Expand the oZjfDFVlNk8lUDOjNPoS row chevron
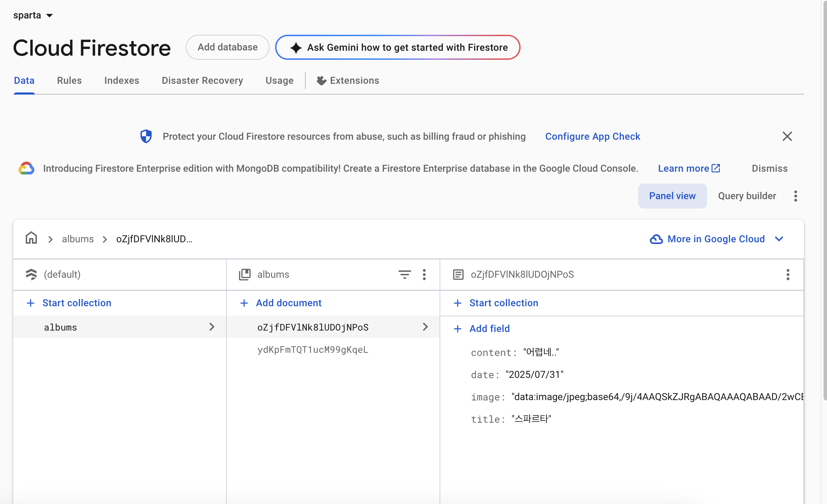The width and height of the screenshot is (827, 504). [x=425, y=327]
